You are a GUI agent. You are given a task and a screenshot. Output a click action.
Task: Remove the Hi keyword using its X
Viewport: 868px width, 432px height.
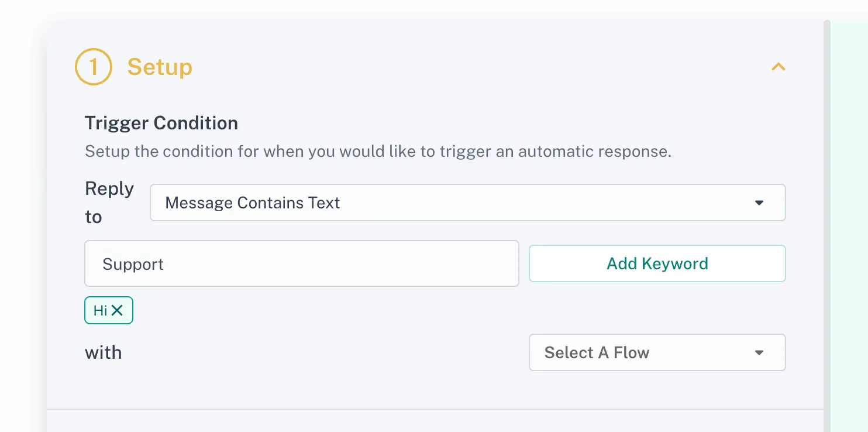coord(117,310)
